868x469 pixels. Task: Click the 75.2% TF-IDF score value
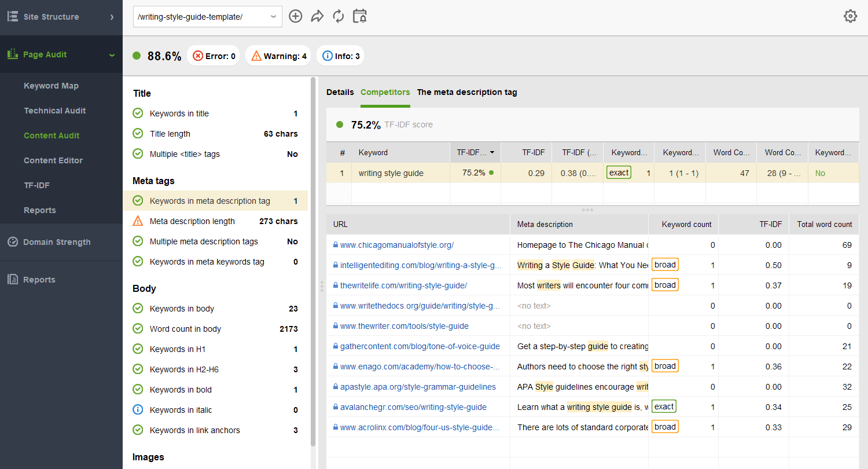click(x=366, y=124)
